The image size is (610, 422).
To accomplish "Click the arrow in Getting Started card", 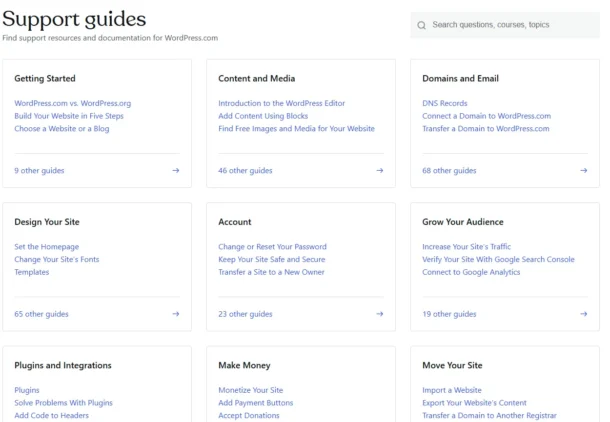I will pos(176,170).
